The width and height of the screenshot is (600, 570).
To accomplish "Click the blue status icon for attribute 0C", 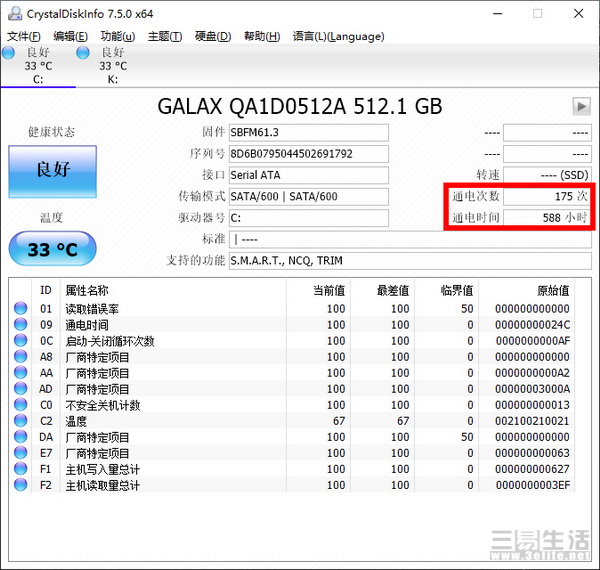I will tap(21, 340).
